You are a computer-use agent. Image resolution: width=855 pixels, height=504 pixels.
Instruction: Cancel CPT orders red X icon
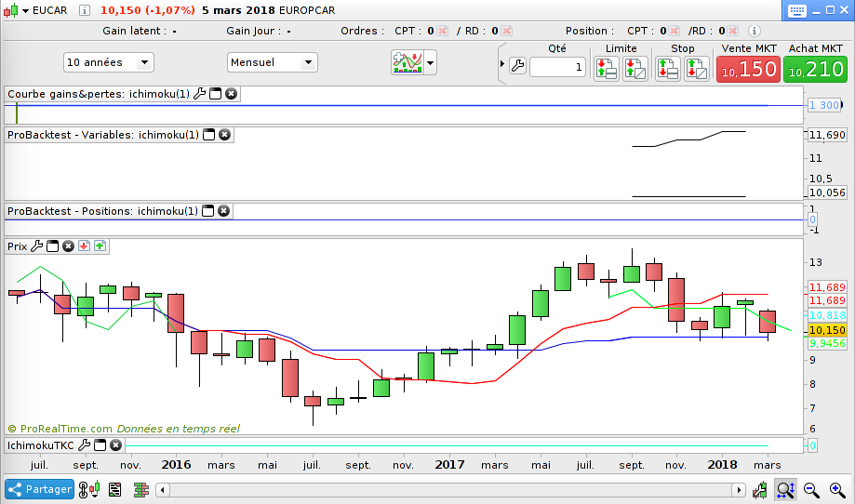coord(443,31)
